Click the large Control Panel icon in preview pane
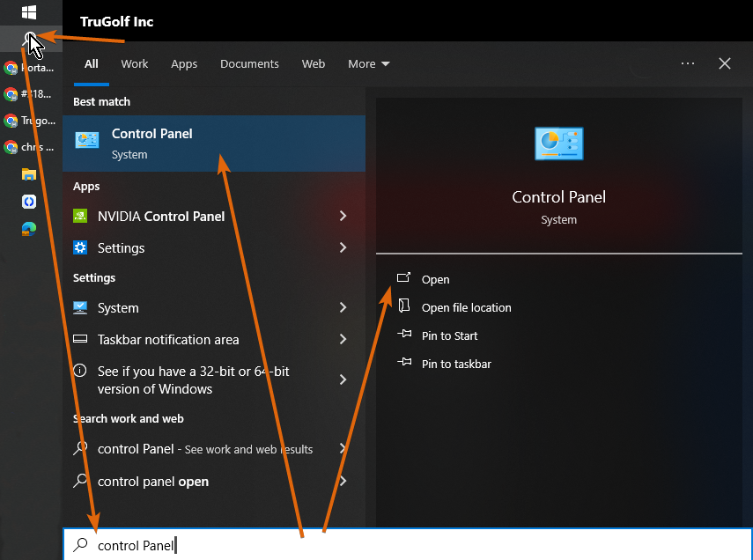The image size is (753, 560). point(559,144)
